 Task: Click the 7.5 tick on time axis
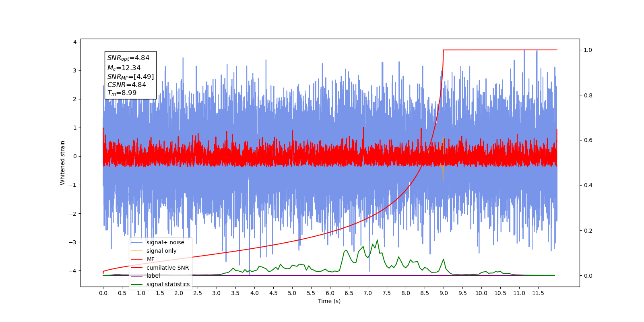[x=387, y=293]
